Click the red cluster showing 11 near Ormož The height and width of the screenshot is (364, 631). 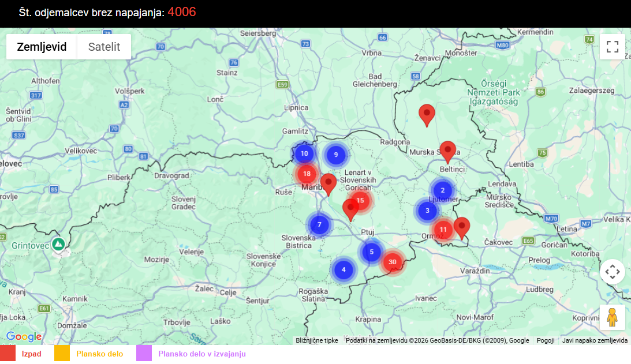(443, 229)
